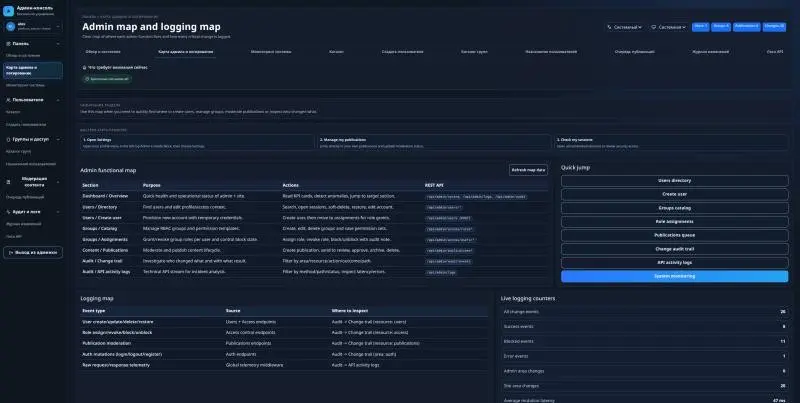Select 'Raw request/response telemetry' logging row
This screenshot has height=403, width=800.
click(x=284, y=365)
